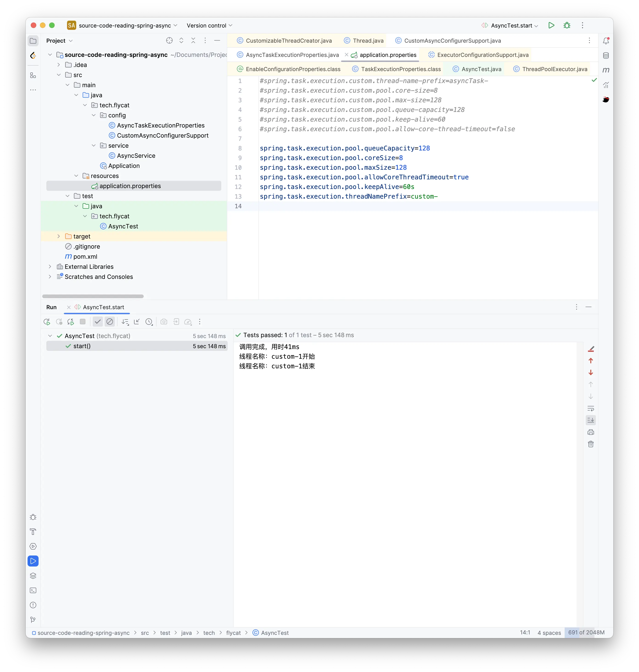Screen dimensions: 639x672
Task: Collapse the config package
Action: pyautogui.click(x=94, y=115)
